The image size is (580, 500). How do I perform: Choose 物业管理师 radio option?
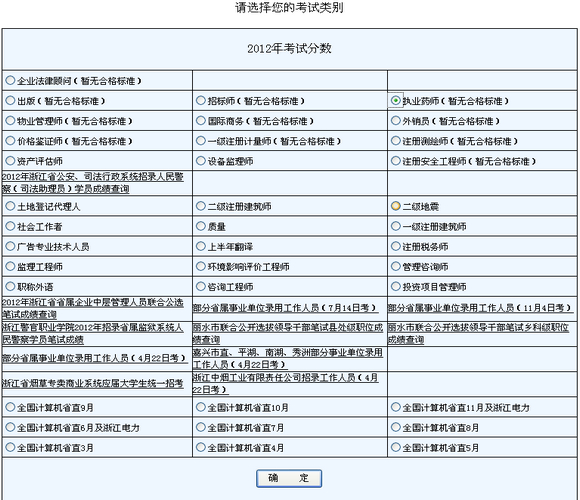point(10,121)
